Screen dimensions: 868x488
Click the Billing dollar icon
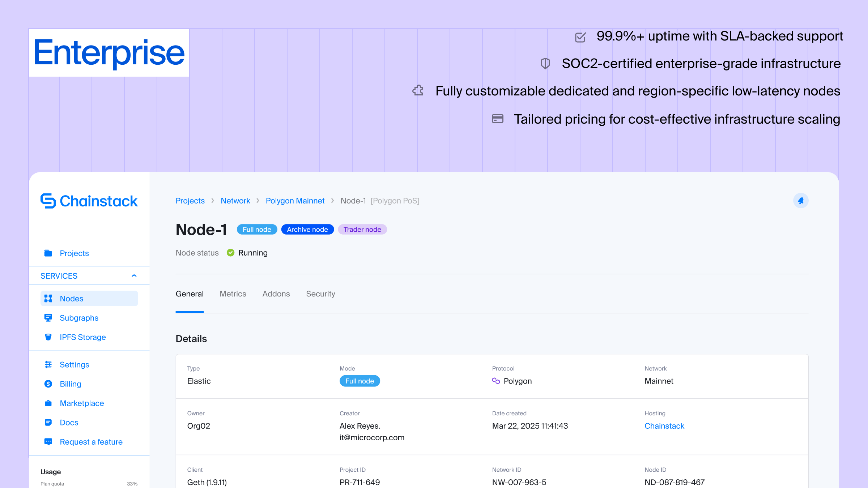pos(48,384)
